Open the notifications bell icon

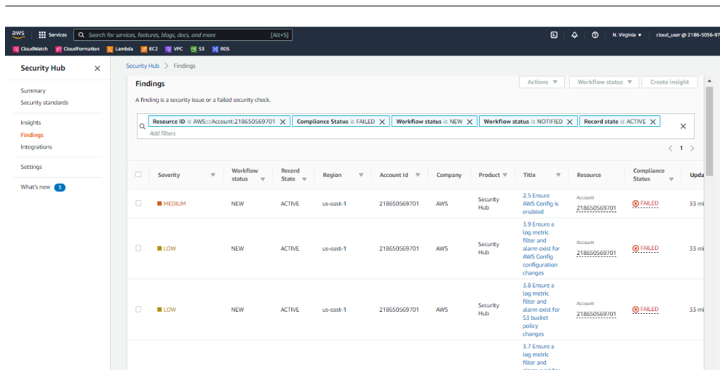(x=574, y=35)
